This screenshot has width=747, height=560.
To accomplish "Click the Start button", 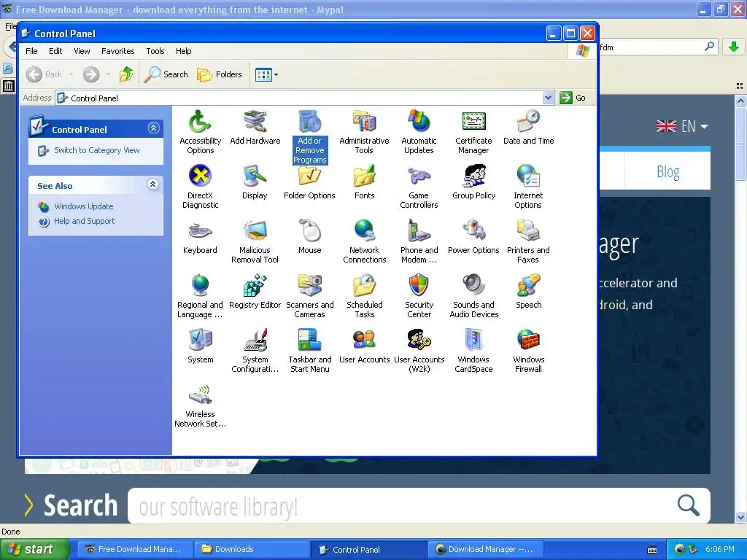I will point(34,550).
